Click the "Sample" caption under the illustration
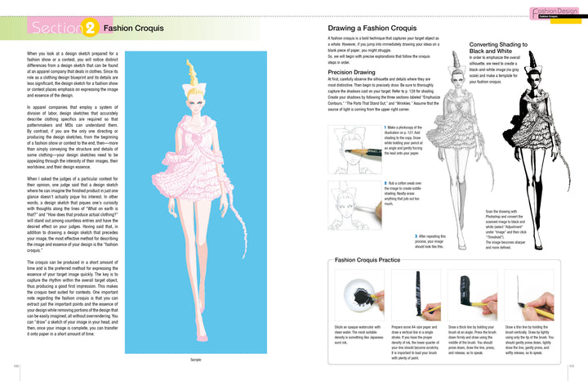This screenshot has width=588, height=381. 196,360
